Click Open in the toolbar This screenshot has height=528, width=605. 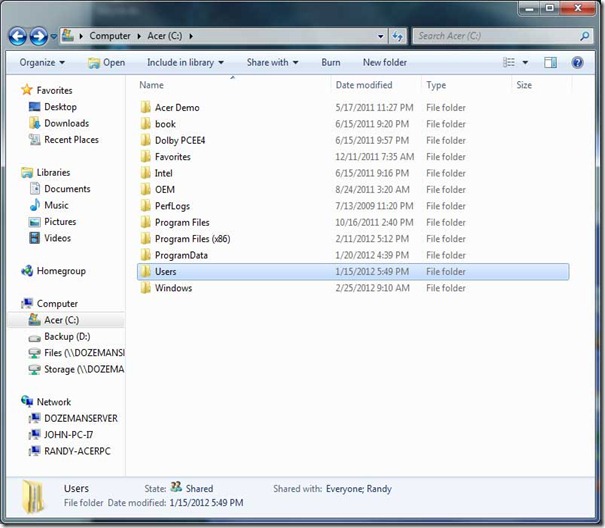106,63
